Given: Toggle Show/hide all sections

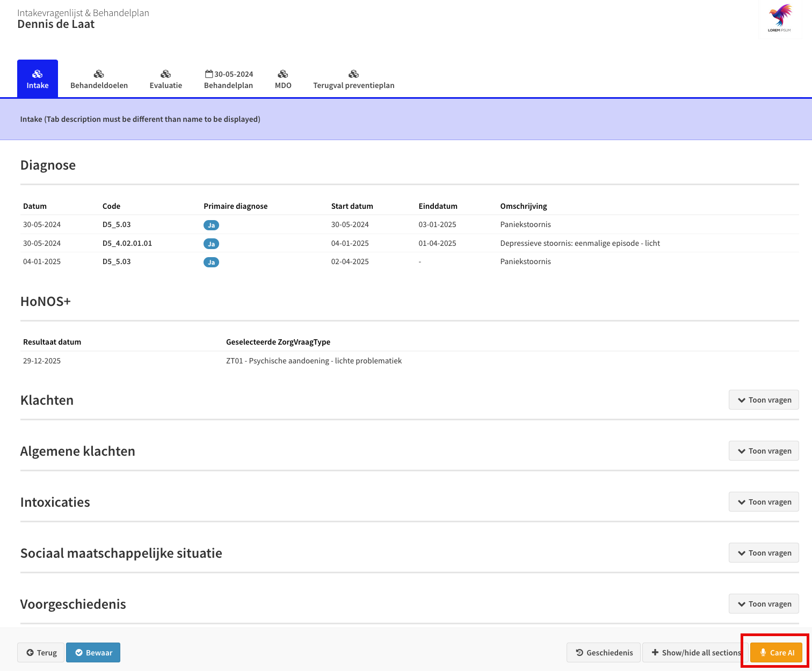Looking at the screenshot, I should tap(695, 653).
